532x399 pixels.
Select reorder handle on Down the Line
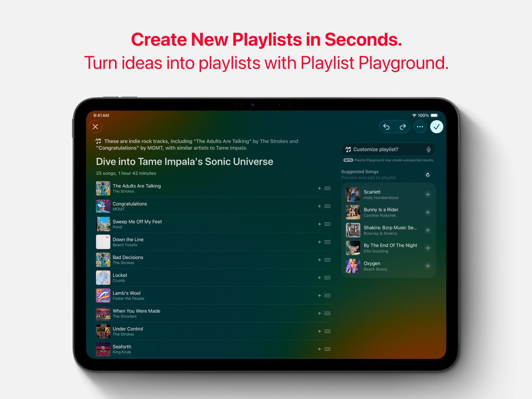click(x=327, y=242)
